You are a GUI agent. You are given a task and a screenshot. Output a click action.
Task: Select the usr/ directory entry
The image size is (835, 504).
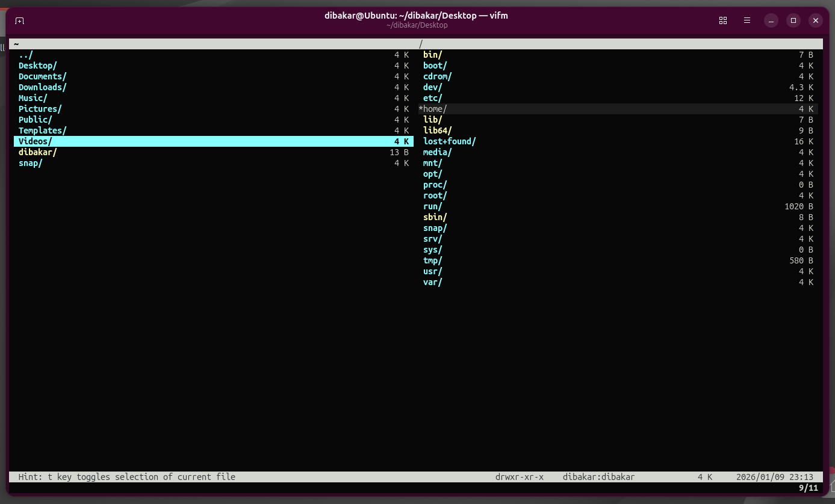coord(433,271)
